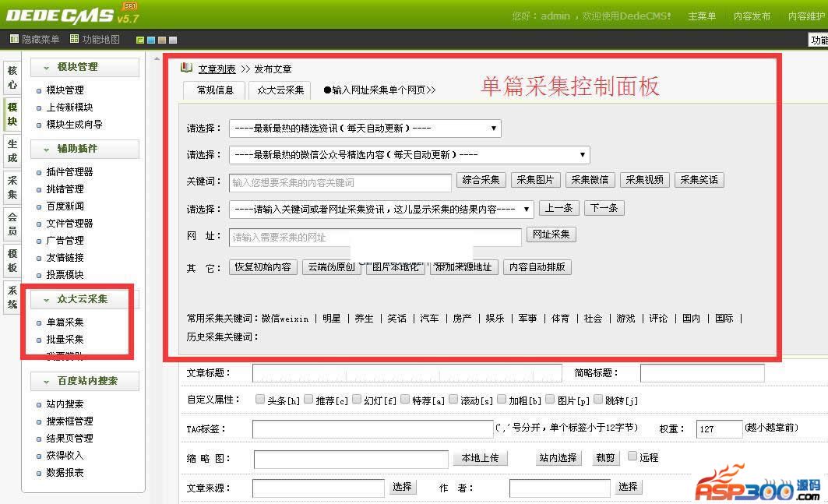The height and width of the screenshot is (504, 828).
Task: Open 搜索框管理 in sidebar
Action: tap(69, 421)
